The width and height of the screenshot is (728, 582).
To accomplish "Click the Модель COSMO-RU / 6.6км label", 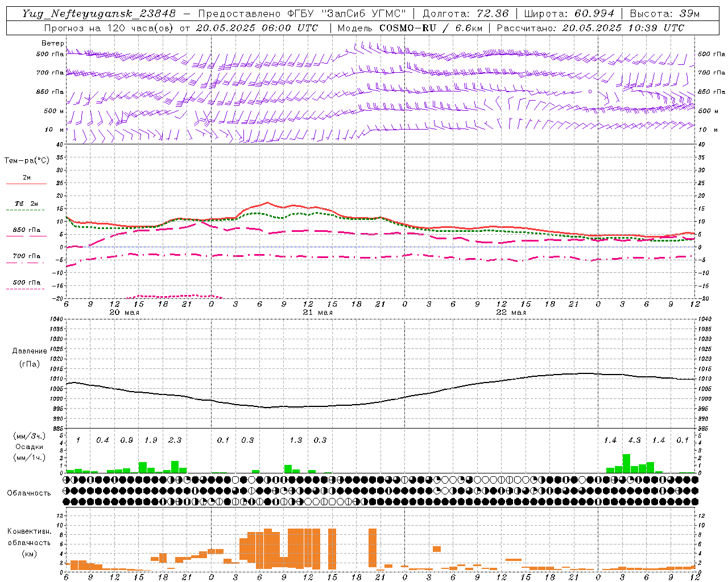I will click(x=409, y=28).
